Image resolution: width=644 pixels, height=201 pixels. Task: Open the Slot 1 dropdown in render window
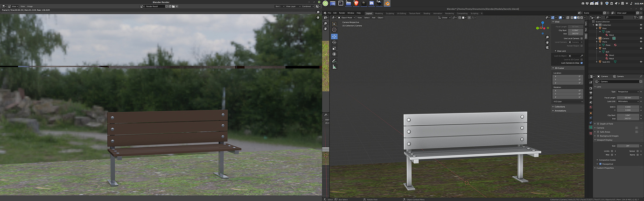pyautogui.click(x=280, y=7)
